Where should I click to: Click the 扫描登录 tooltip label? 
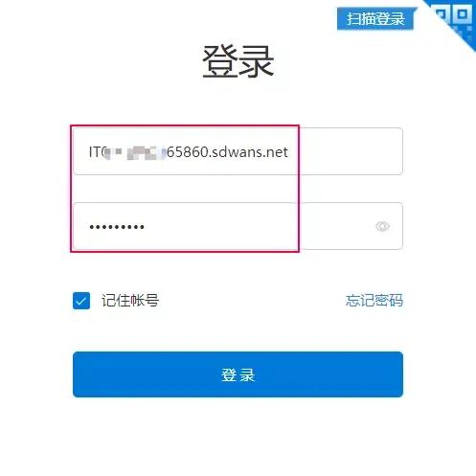pos(375,19)
